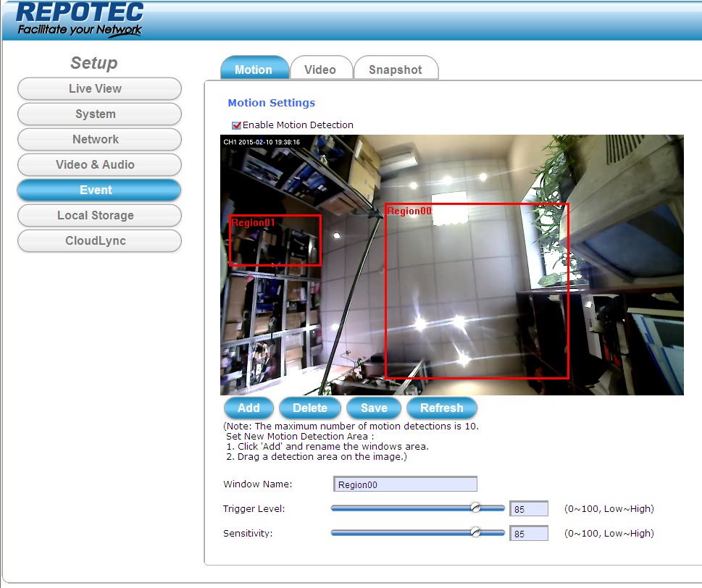Select the Motion tab
This screenshot has width=702, height=588.
point(254,70)
